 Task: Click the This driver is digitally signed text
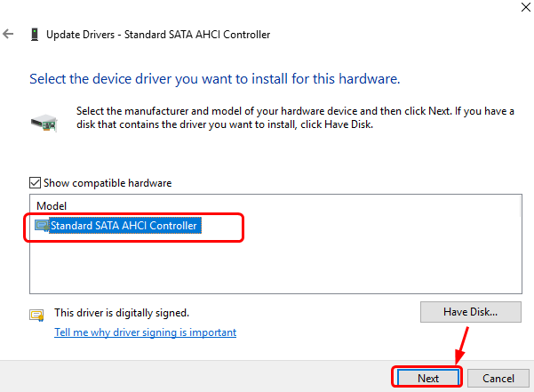(122, 313)
